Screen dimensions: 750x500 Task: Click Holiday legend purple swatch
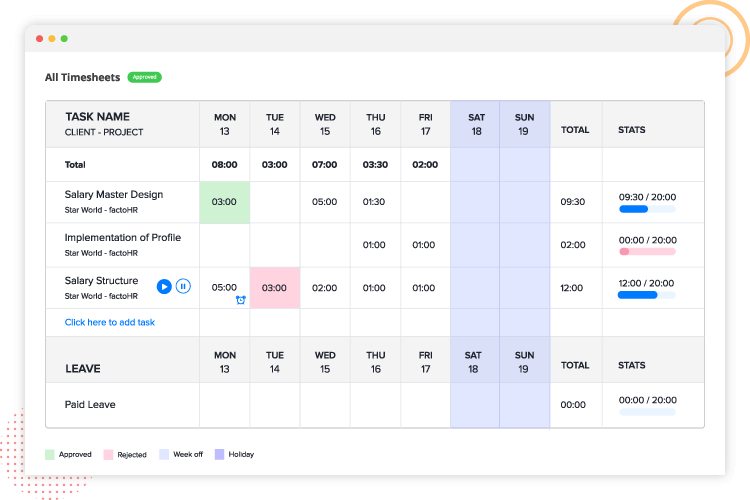tap(220, 455)
